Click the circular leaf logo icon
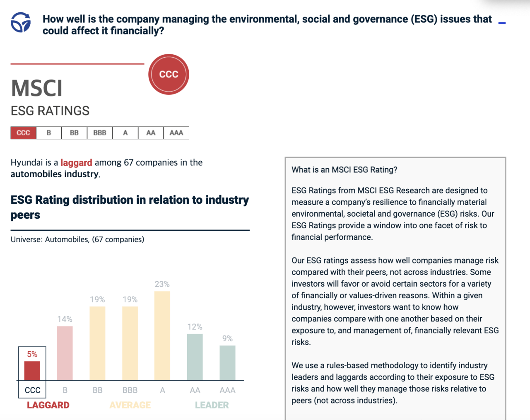Image resolution: width=530 pixels, height=420 pixels. click(20, 22)
